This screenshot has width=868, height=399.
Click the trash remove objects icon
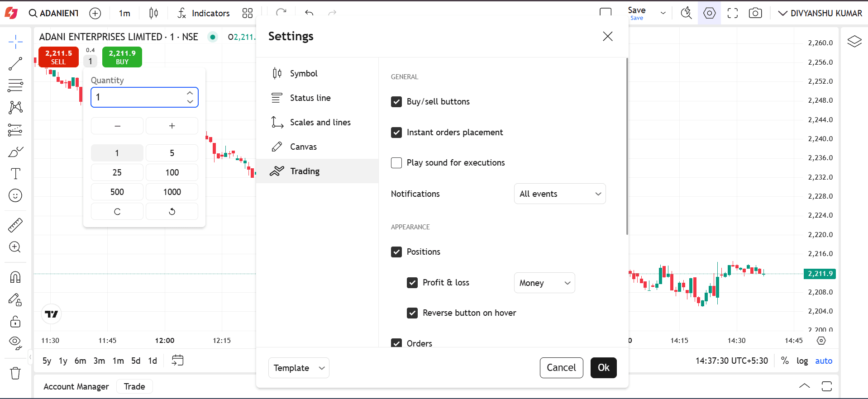coord(15,373)
